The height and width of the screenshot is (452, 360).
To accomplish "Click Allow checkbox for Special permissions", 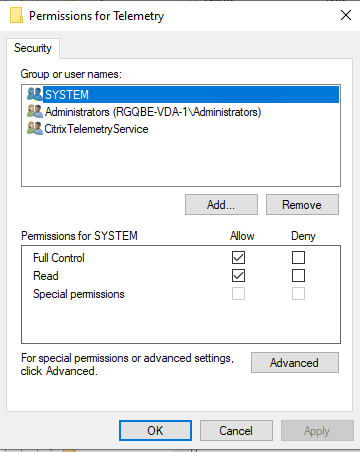I will coord(238,294).
